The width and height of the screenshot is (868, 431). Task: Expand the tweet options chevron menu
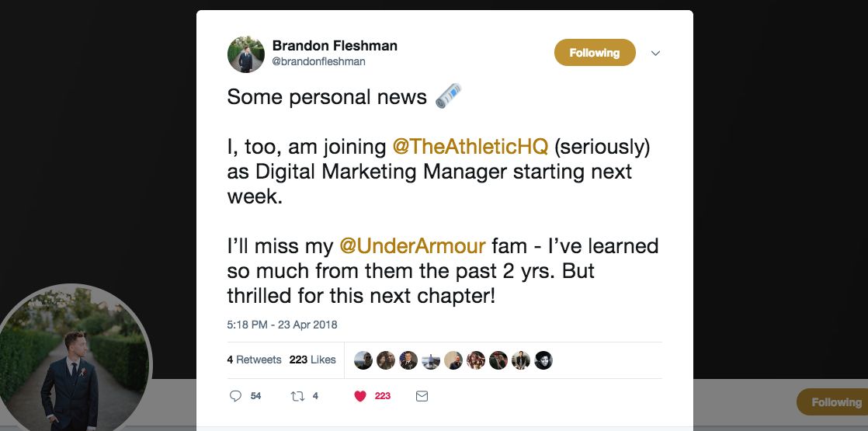(655, 54)
